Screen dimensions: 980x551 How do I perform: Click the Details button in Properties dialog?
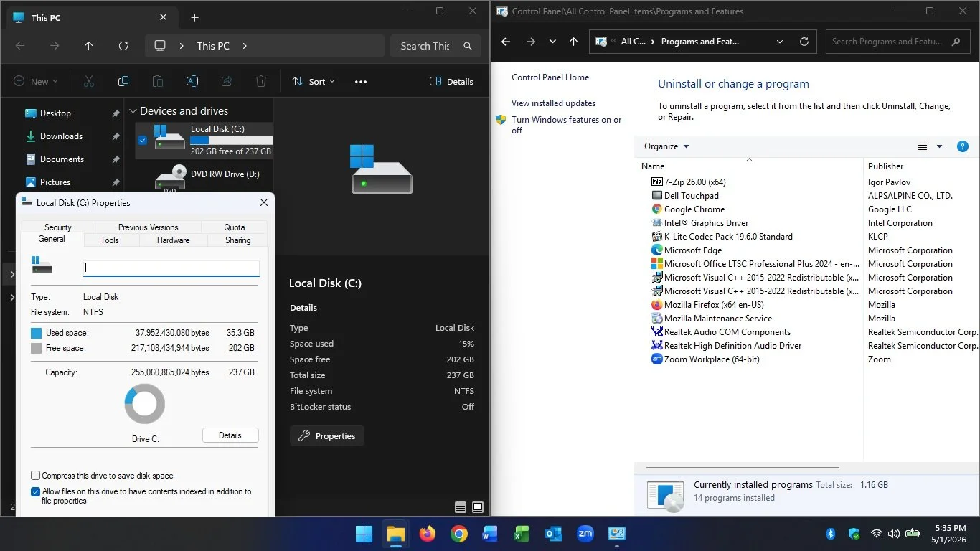230,435
